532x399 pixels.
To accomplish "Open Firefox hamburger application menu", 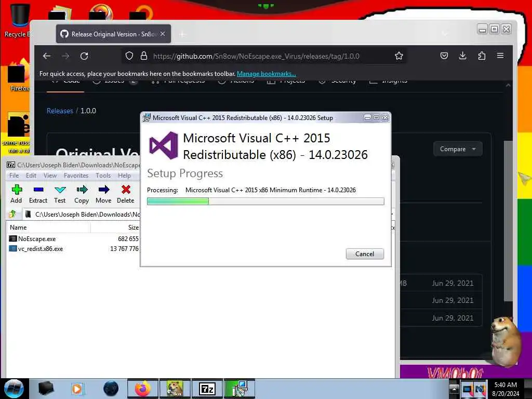I will pyautogui.click(x=500, y=56).
